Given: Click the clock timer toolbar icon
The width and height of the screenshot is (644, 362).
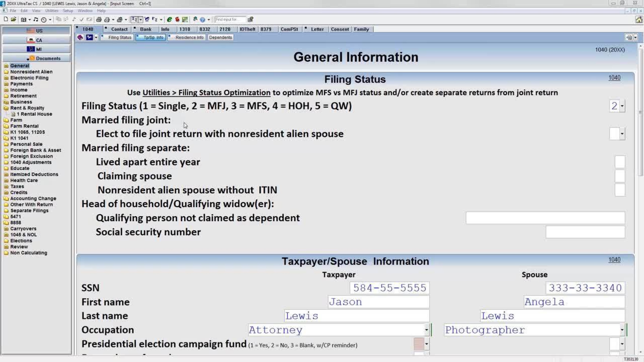Looking at the screenshot, I should click(x=44, y=19).
